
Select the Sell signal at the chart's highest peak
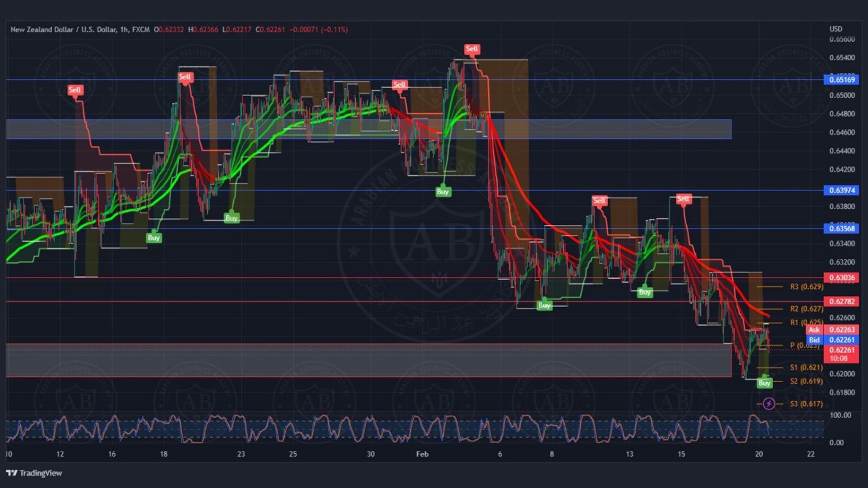click(472, 49)
